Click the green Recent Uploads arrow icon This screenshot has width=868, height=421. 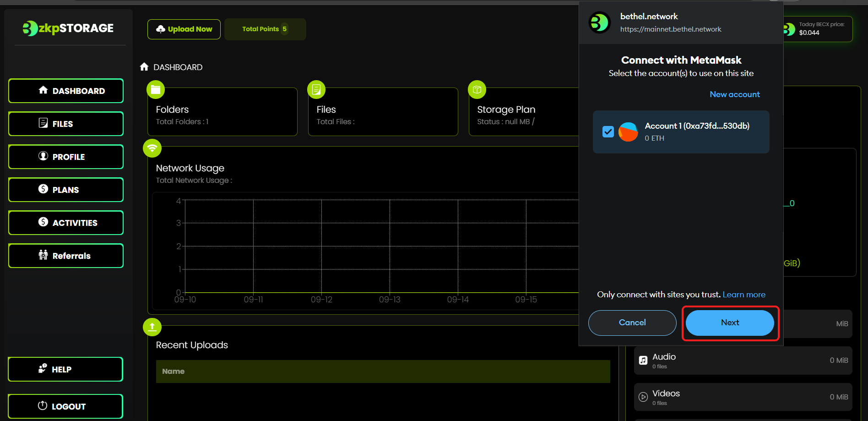pyautogui.click(x=152, y=327)
